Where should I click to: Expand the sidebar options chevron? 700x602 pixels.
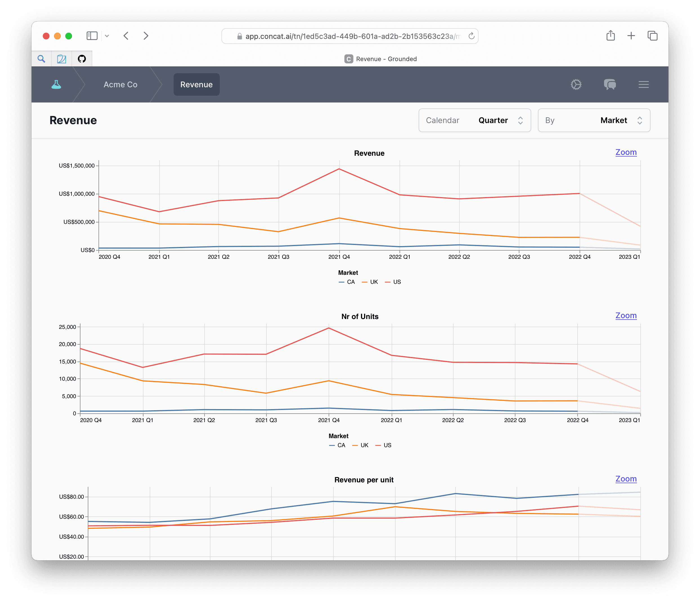107,36
